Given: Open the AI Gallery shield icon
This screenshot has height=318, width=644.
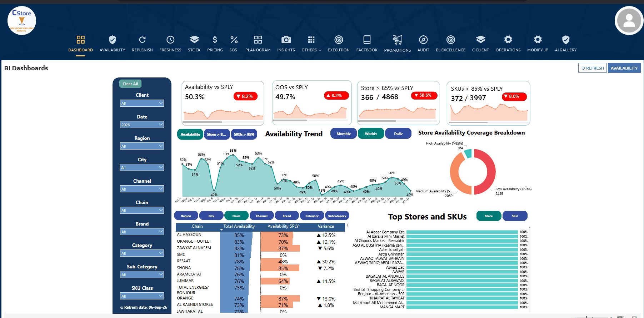Looking at the screenshot, I should (566, 40).
